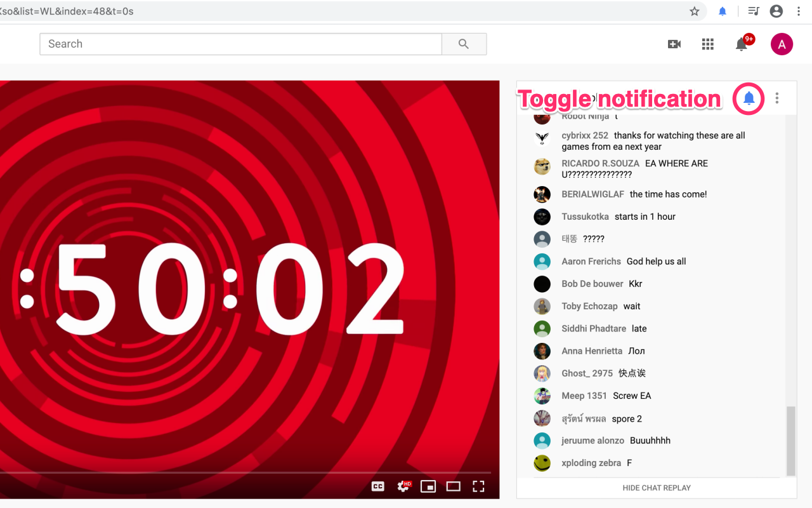This screenshot has height=508, width=812.
Task: Click Bob De bouwer's black avatar
Action: (542, 284)
